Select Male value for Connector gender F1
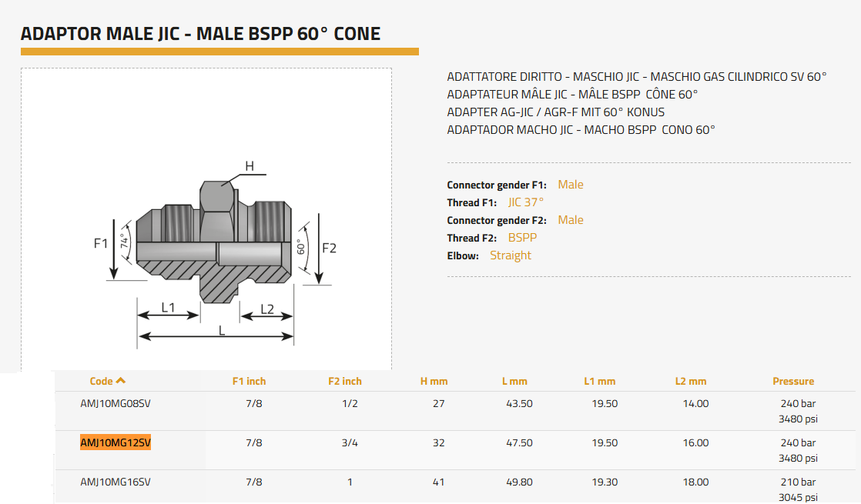 click(571, 185)
